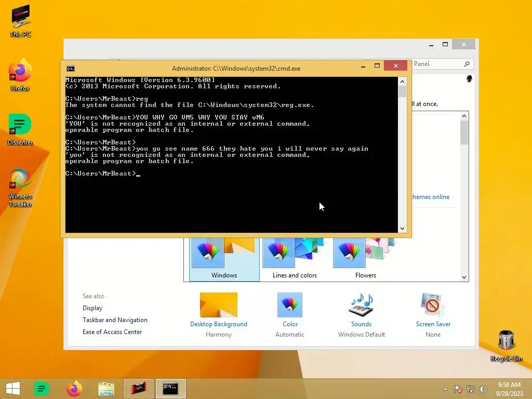The height and width of the screenshot is (399, 532).
Task: Click the themes list scroll down arrow
Action: [464, 277]
